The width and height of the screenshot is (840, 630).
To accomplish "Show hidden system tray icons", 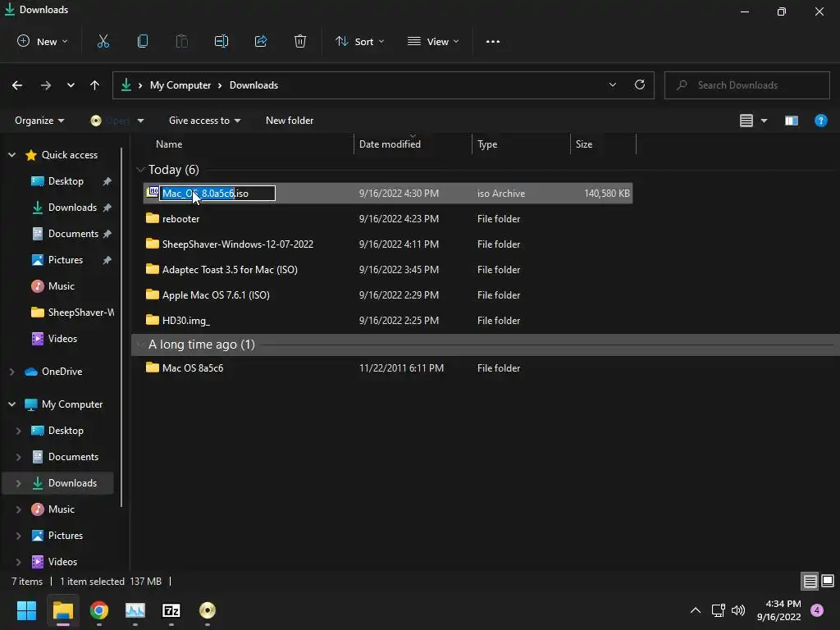I will [x=696, y=610].
